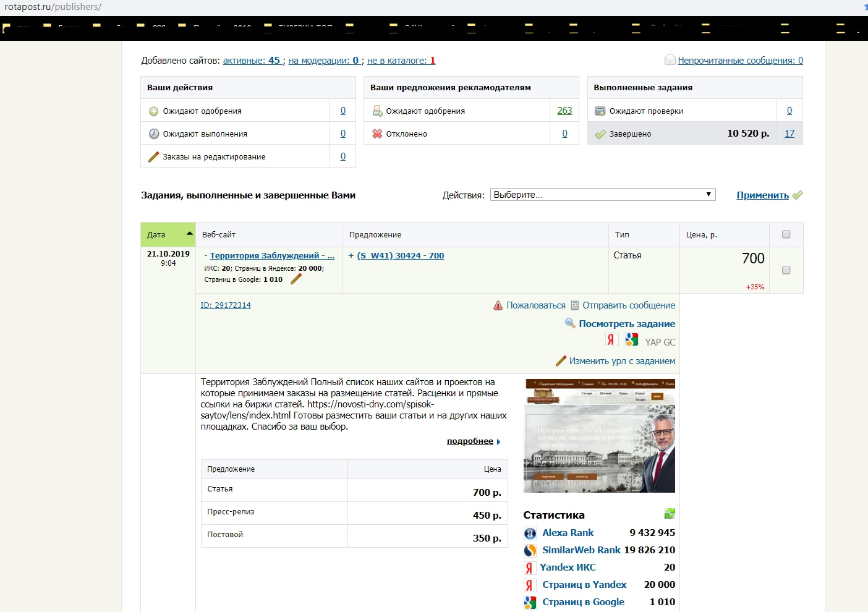Click the Google icon beside YAP GC
Image resolution: width=868 pixels, height=612 pixels.
click(x=631, y=339)
